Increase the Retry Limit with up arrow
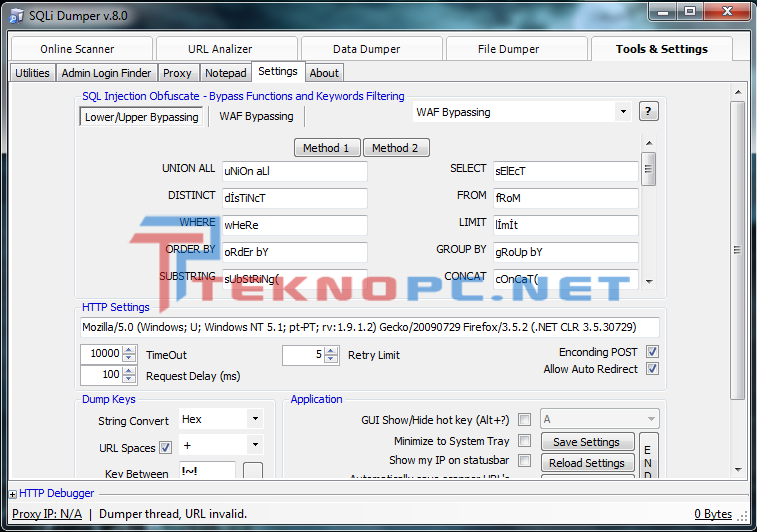This screenshot has width=757, height=532. pyautogui.click(x=331, y=350)
